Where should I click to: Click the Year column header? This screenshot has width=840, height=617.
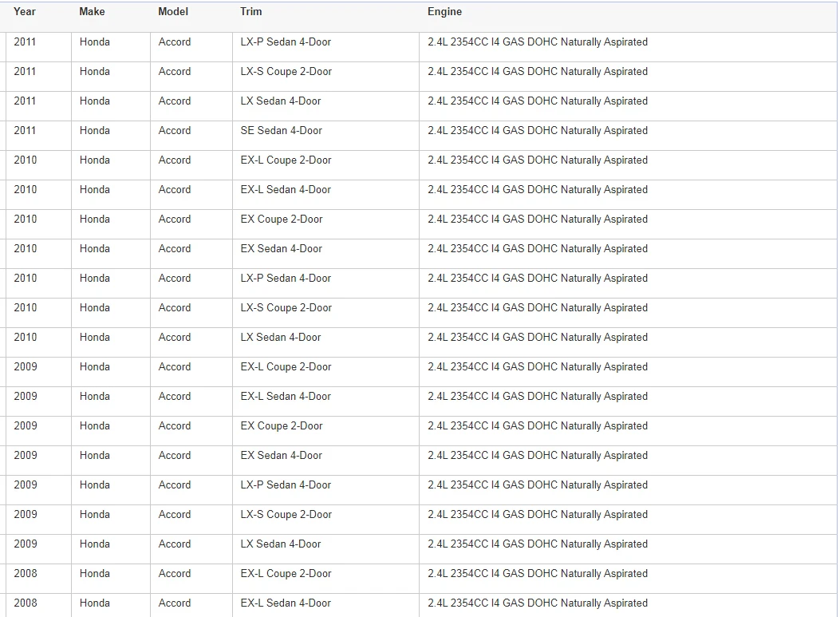[25, 12]
